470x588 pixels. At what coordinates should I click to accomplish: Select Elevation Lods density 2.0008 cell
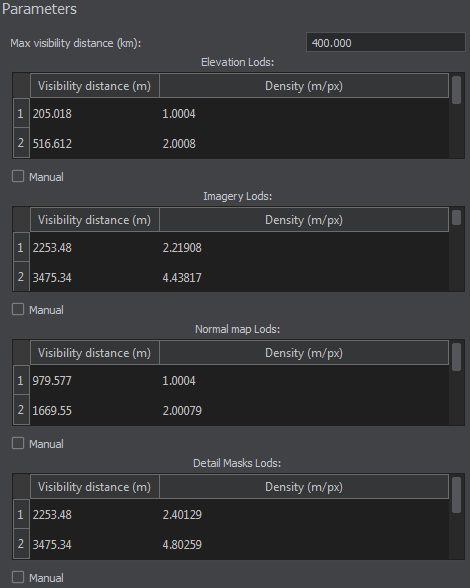pos(304,143)
